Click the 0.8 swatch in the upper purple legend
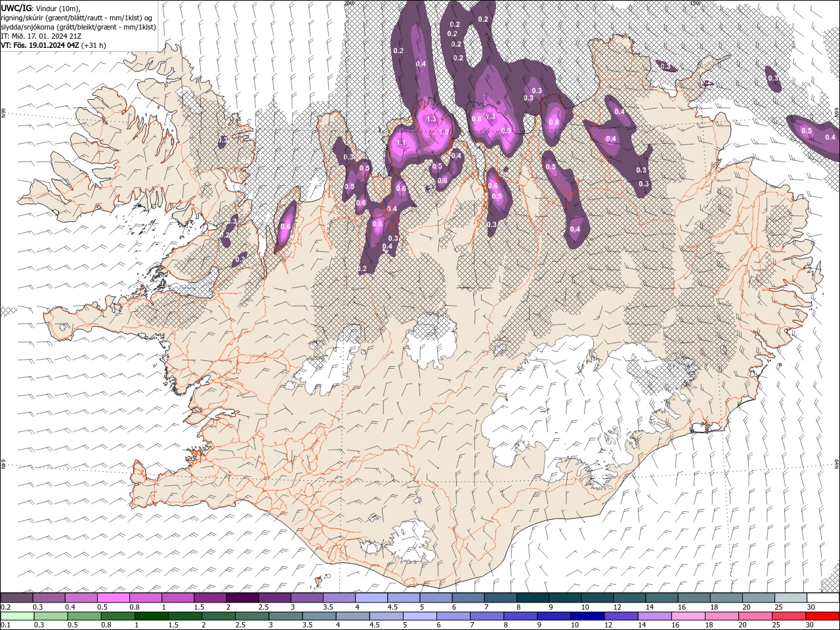Image resolution: width=840 pixels, height=630 pixels. (x=145, y=598)
